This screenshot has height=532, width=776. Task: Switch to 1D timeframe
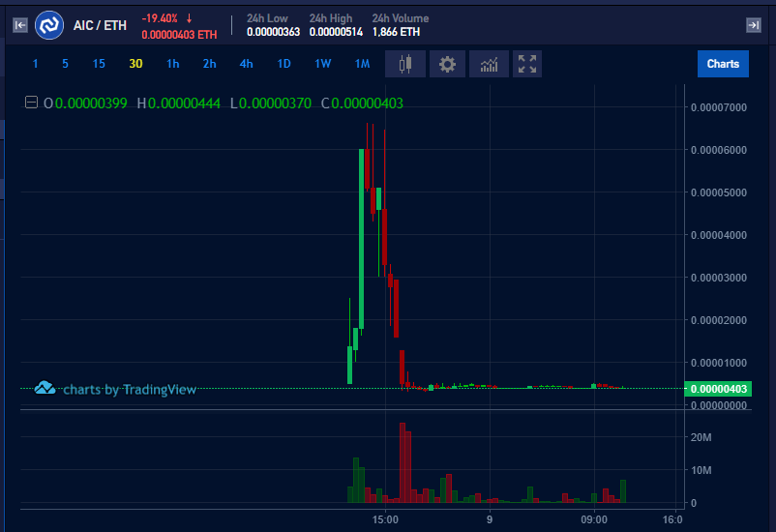pos(284,65)
